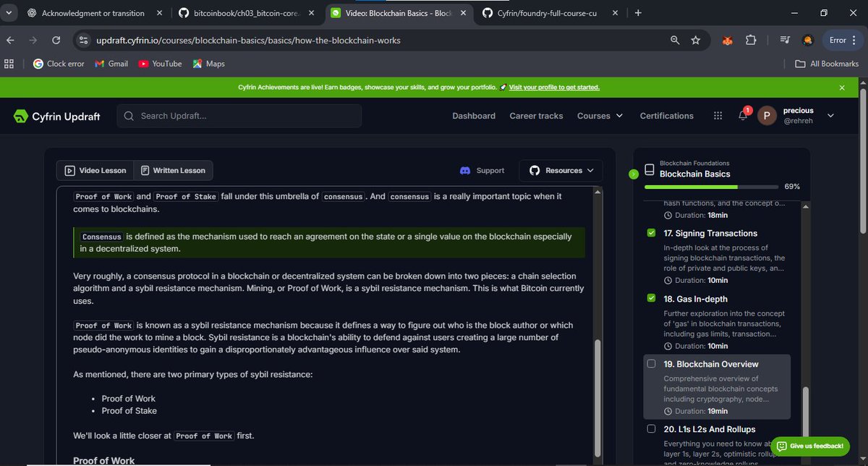The image size is (868, 466).
Task: Expand the Courses dropdown
Action: [x=600, y=116]
